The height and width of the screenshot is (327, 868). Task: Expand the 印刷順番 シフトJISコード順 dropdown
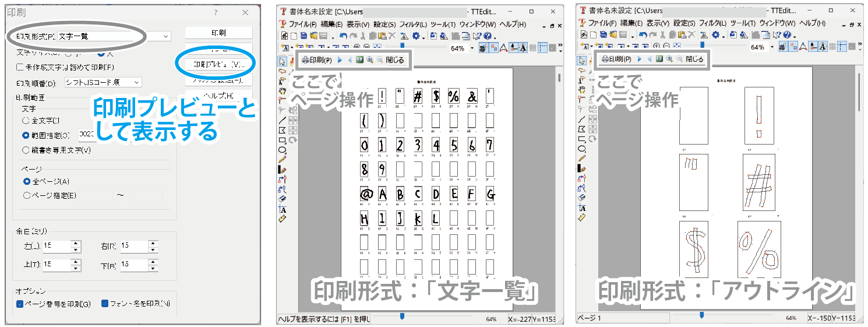(136, 83)
